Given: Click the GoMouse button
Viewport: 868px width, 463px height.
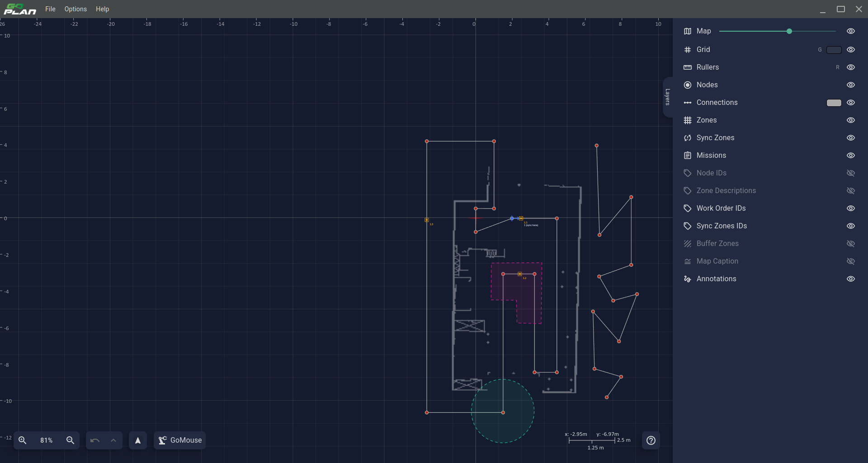Looking at the screenshot, I should point(180,440).
